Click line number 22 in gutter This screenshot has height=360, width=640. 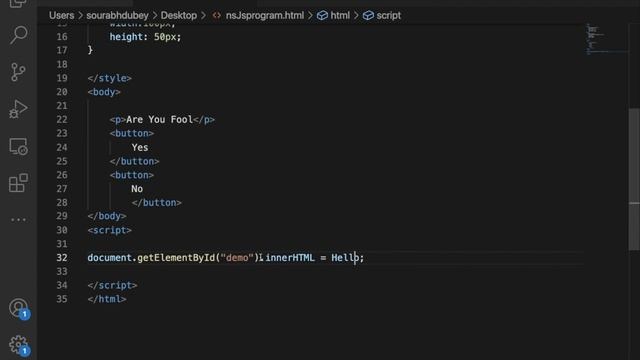62,120
